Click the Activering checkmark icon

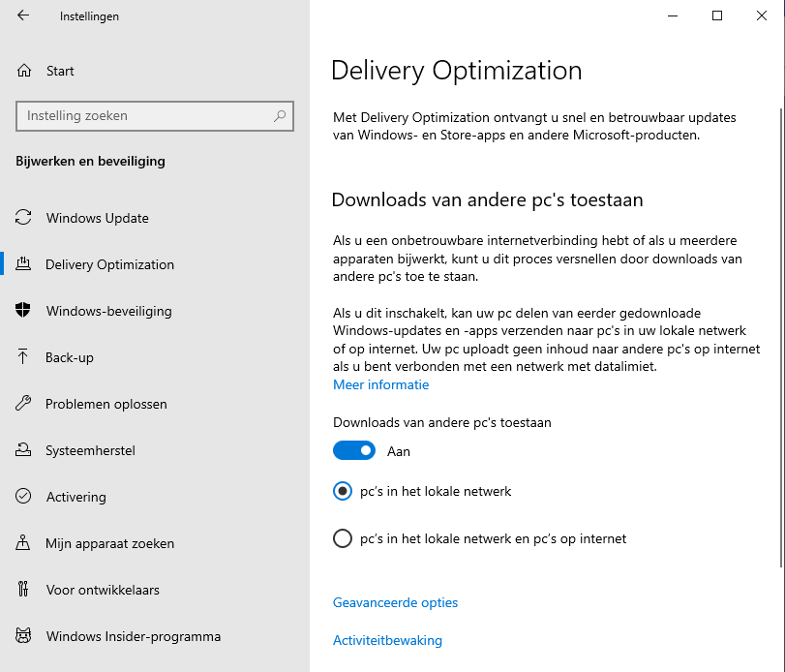(24, 497)
